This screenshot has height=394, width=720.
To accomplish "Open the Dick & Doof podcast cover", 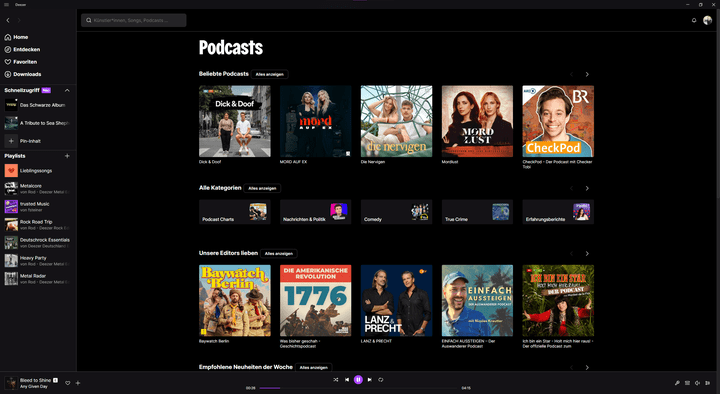I will 235,121.
